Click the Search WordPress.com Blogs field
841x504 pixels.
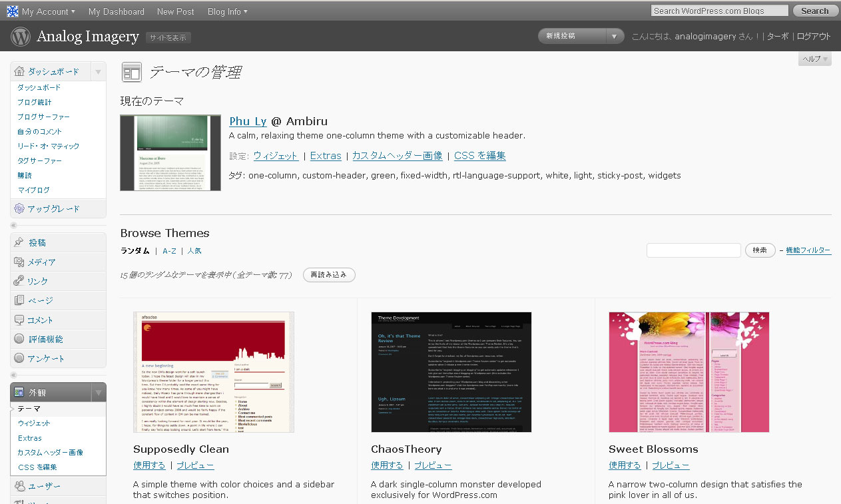tap(720, 11)
